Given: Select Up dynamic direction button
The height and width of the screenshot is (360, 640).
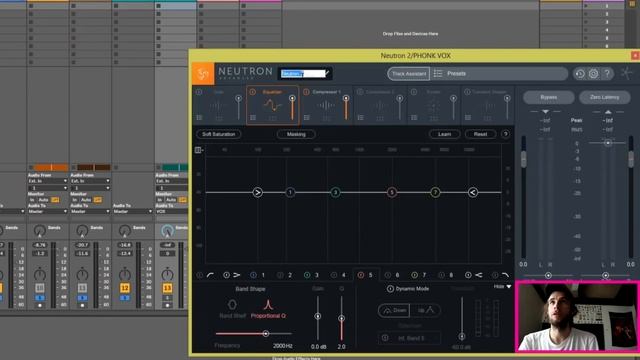Looking at the screenshot, I should (425, 310).
